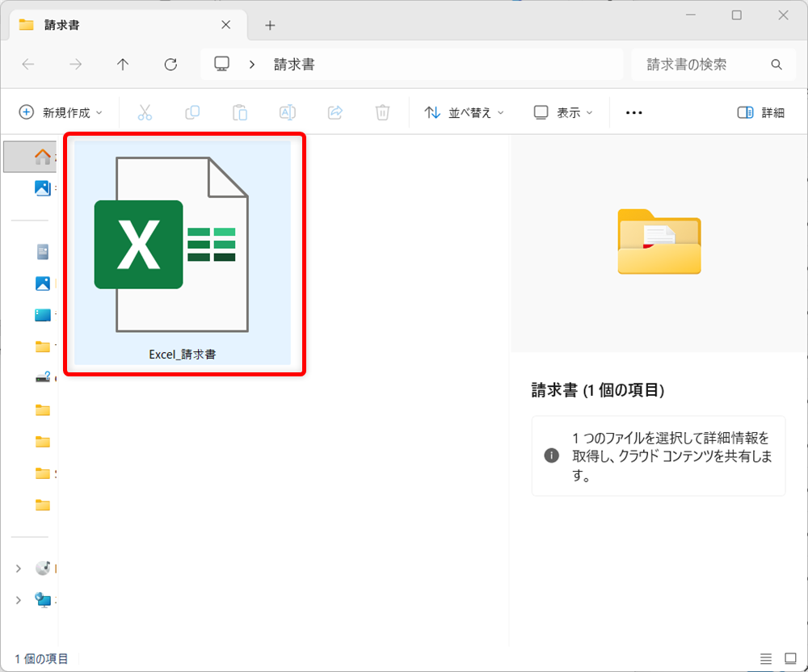This screenshot has height=672, width=808.
Task: Select the Rename icon in the toolbar
Action: pyautogui.click(x=287, y=112)
